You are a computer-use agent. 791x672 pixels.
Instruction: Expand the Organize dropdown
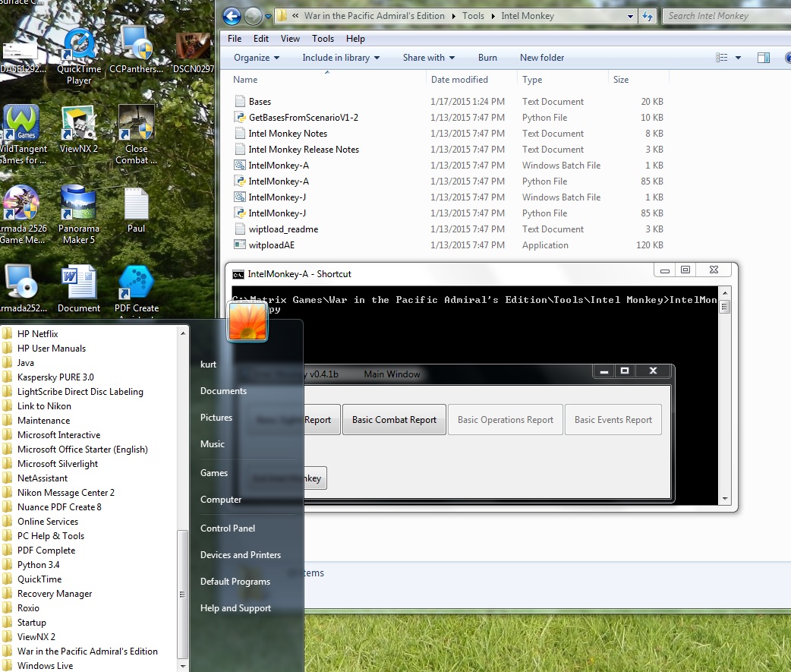coord(257,58)
